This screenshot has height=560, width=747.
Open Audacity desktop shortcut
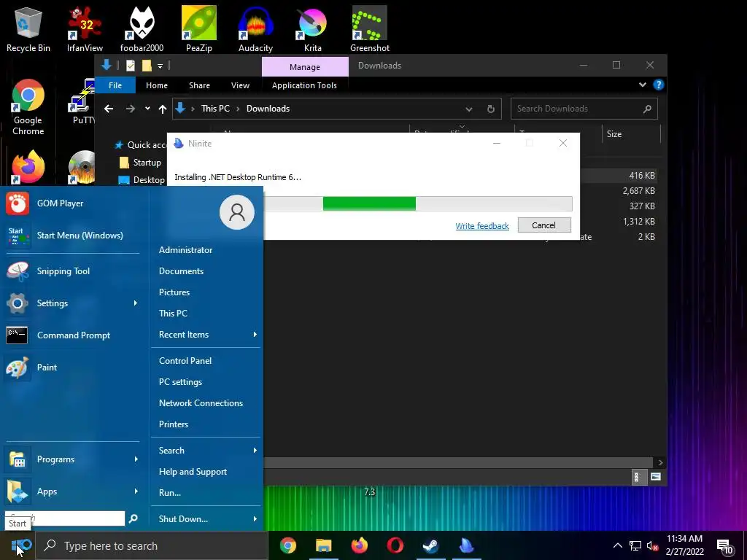[x=255, y=29]
